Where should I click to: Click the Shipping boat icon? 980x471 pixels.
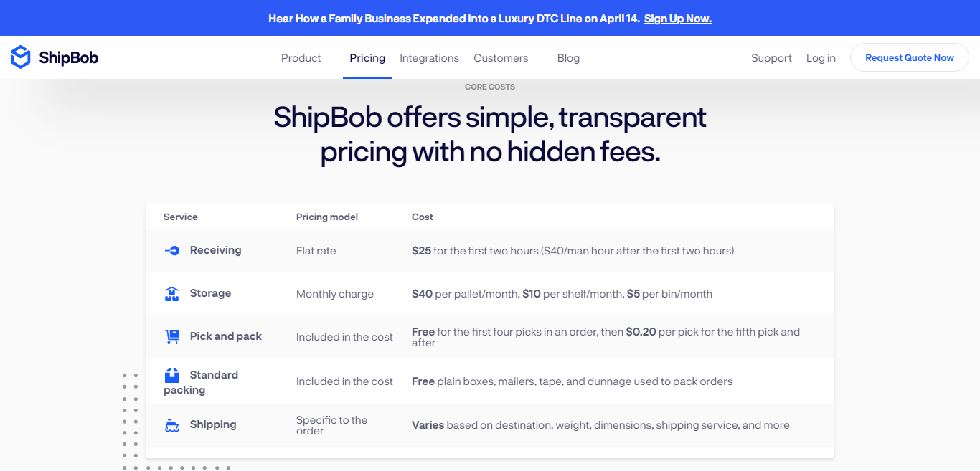[x=172, y=425]
